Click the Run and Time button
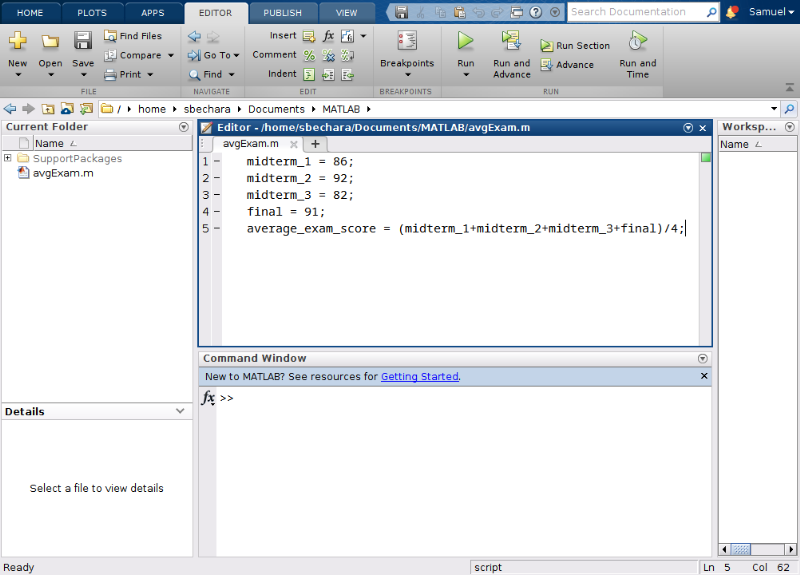The image size is (800, 575). (637, 54)
